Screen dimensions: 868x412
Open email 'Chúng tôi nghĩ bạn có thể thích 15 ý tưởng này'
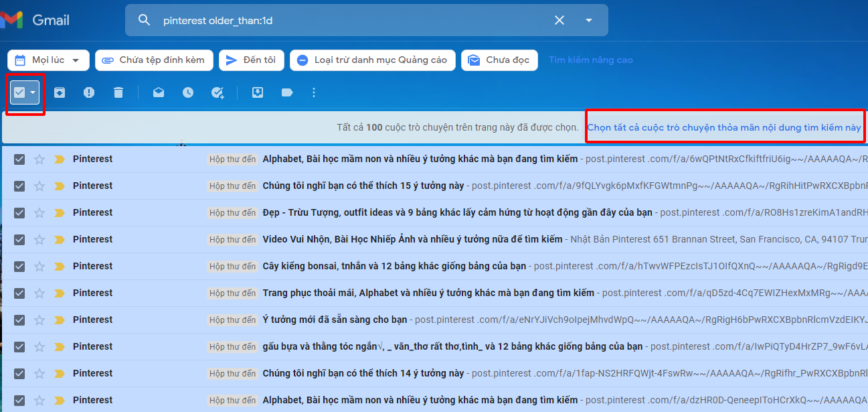coord(363,186)
